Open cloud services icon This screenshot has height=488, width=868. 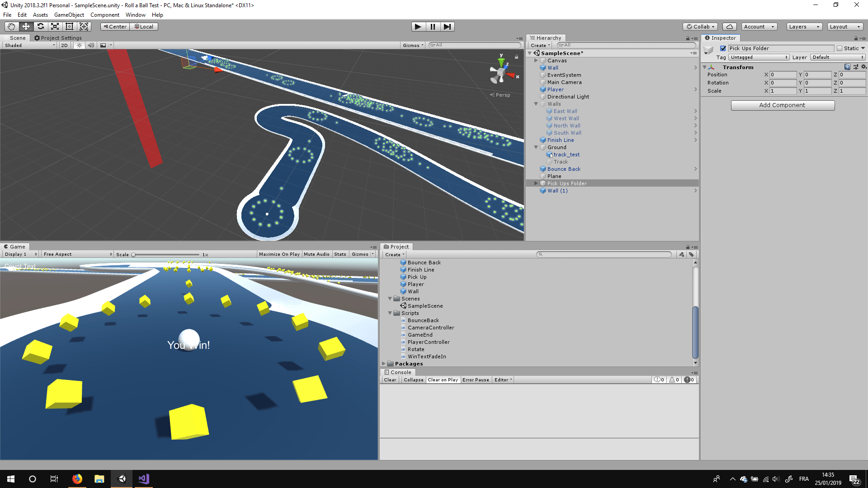coord(729,27)
